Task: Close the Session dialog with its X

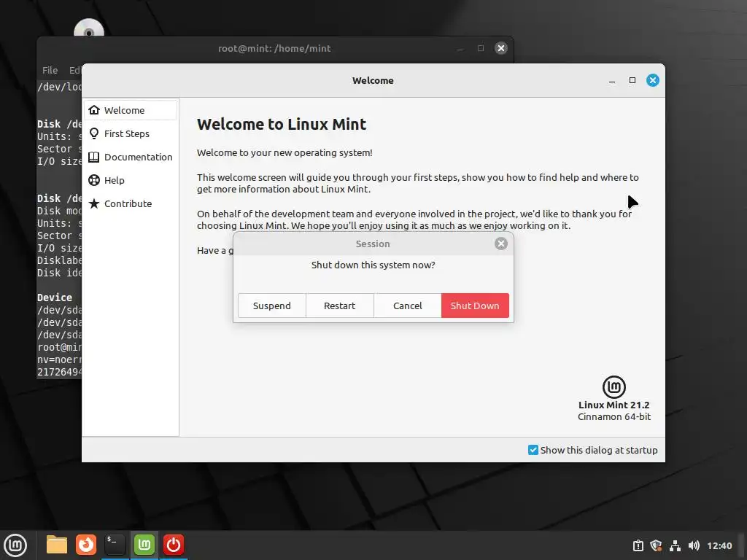Action: 500,244
